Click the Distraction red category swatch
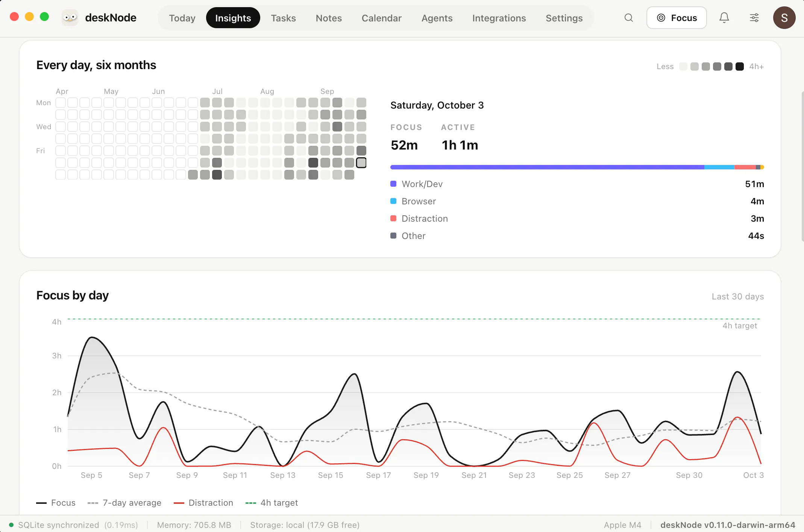 click(x=393, y=218)
